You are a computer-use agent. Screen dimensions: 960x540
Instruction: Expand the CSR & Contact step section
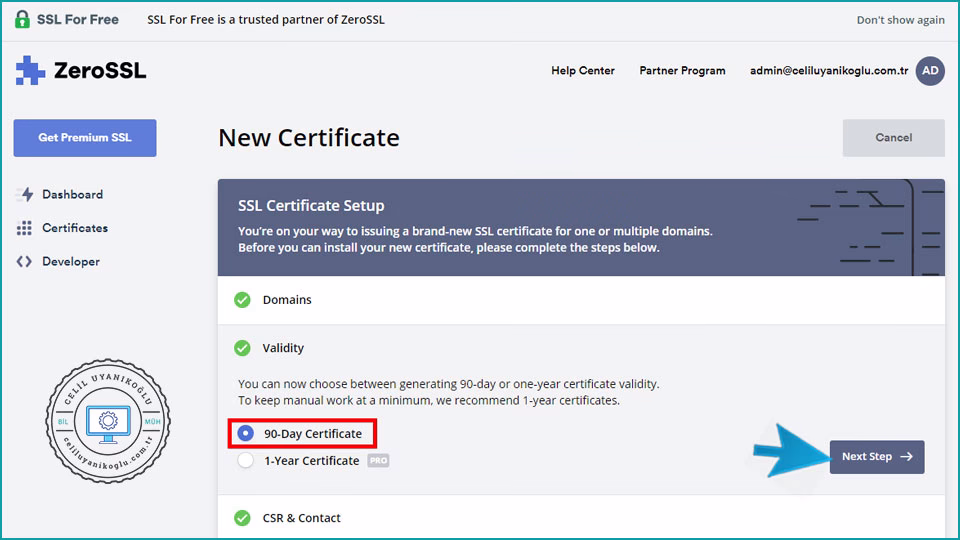[301, 518]
